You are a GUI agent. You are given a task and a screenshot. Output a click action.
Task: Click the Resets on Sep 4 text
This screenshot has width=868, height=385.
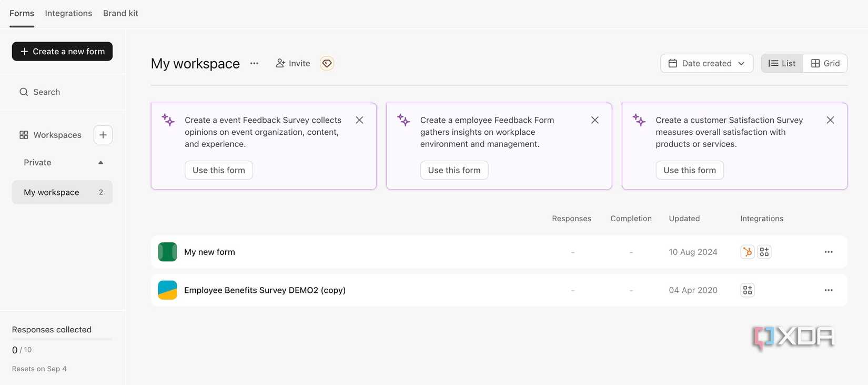(39, 369)
